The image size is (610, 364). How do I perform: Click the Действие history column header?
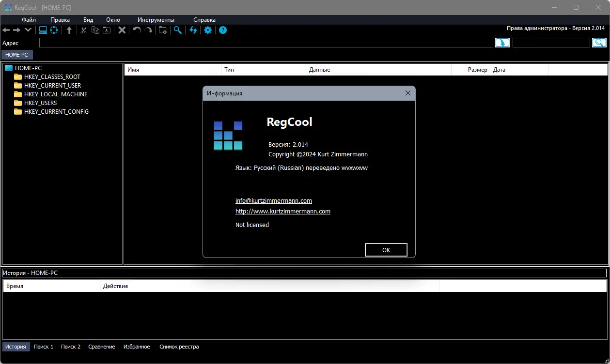pos(269,286)
